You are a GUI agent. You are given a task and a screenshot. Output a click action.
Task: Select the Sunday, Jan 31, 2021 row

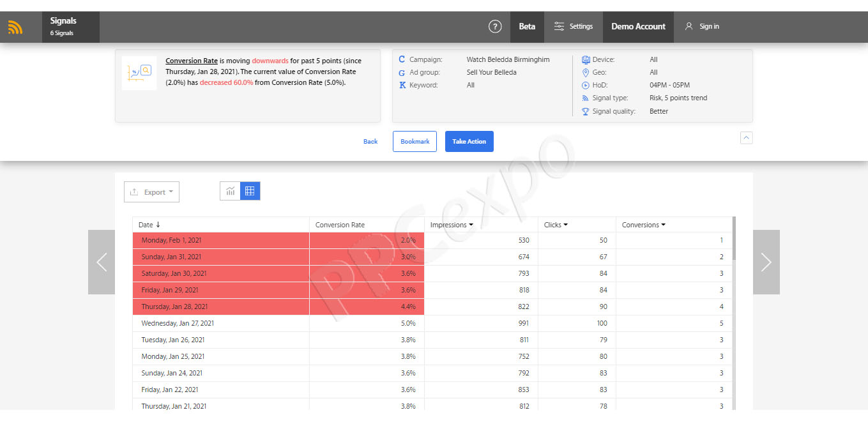432,257
